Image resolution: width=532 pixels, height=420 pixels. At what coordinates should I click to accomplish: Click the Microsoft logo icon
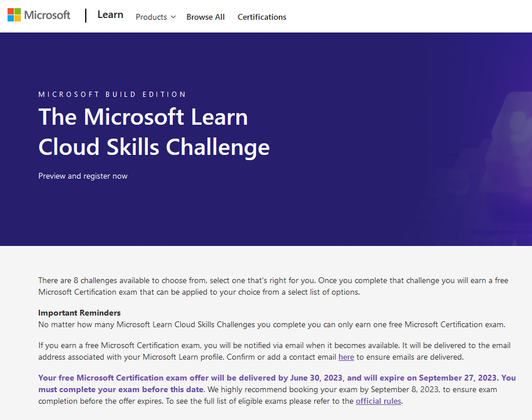point(14,15)
